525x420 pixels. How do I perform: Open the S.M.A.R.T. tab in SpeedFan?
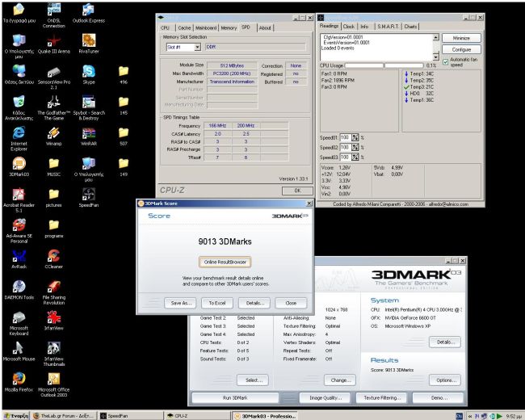(x=388, y=26)
